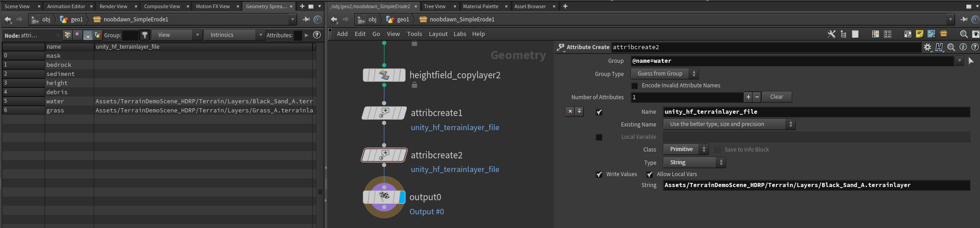Open the Layout menu in network editor
980x228 pixels.
pyautogui.click(x=438, y=34)
